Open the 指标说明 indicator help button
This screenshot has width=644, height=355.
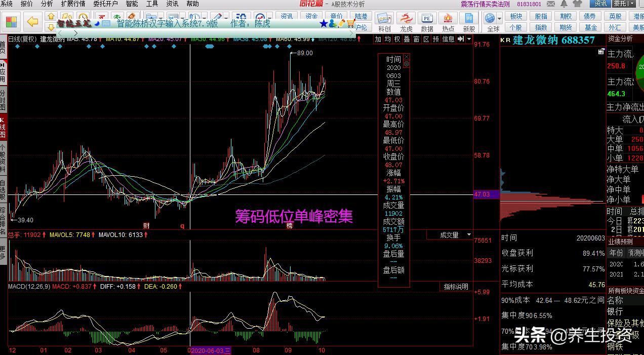click(456, 287)
